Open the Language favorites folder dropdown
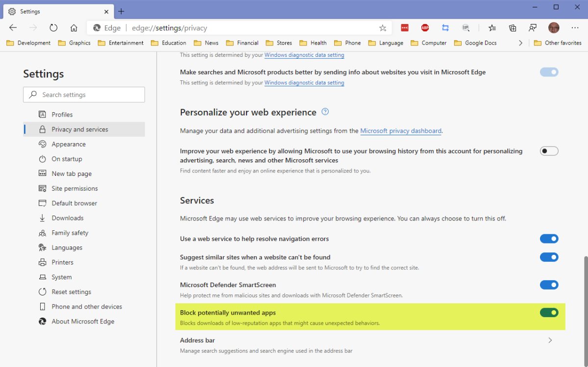588x367 pixels. click(x=386, y=43)
